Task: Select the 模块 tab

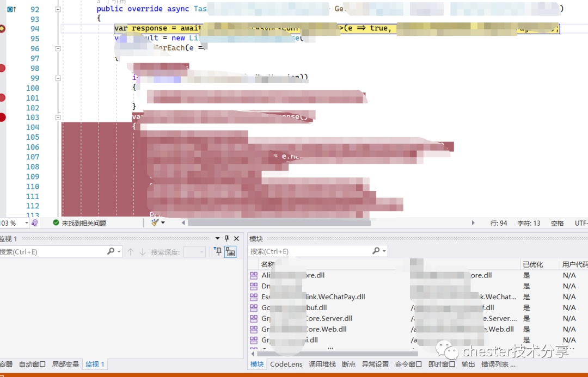Action: pos(257,364)
